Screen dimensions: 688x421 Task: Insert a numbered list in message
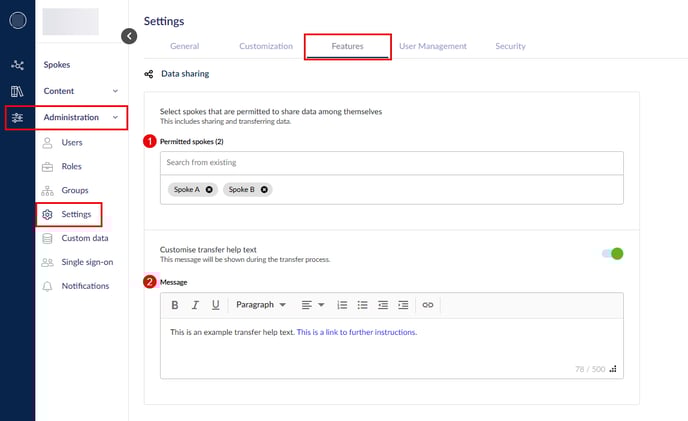pyautogui.click(x=342, y=305)
